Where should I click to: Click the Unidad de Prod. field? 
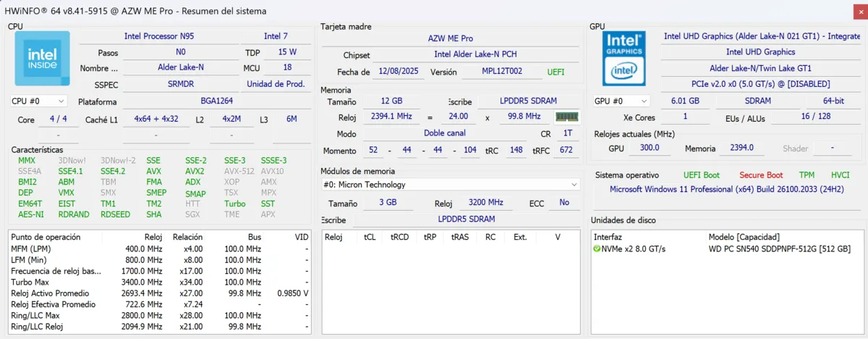tap(275, 84)
